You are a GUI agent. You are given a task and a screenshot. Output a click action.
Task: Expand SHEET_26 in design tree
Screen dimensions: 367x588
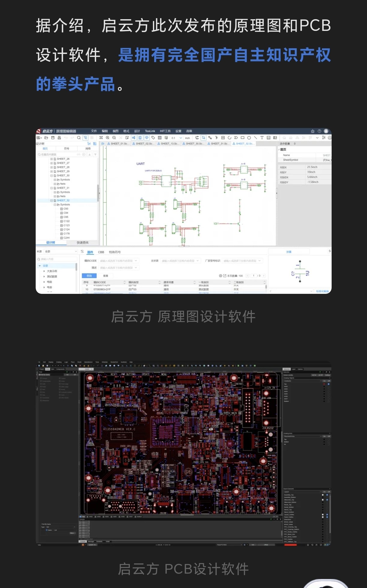52,159
